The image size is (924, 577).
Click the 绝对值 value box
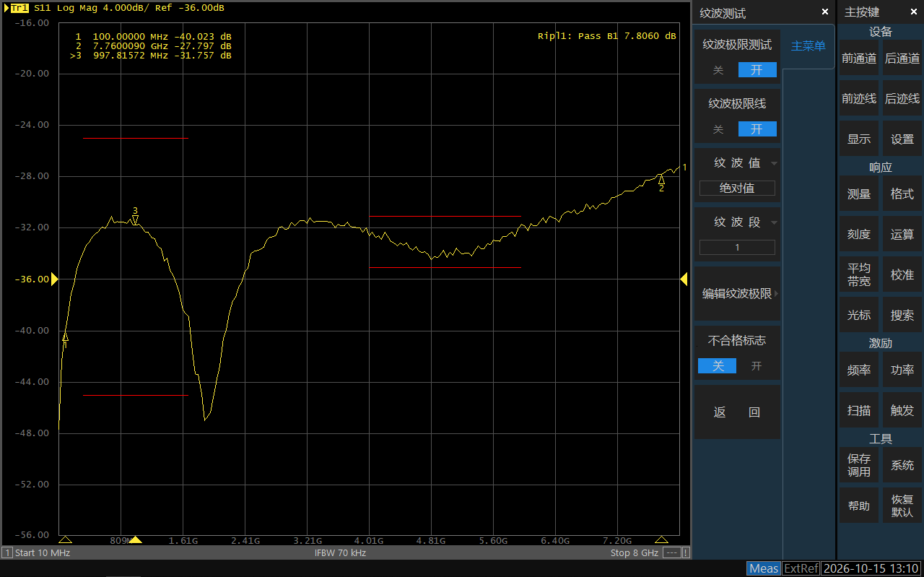(x=737, y=188)
